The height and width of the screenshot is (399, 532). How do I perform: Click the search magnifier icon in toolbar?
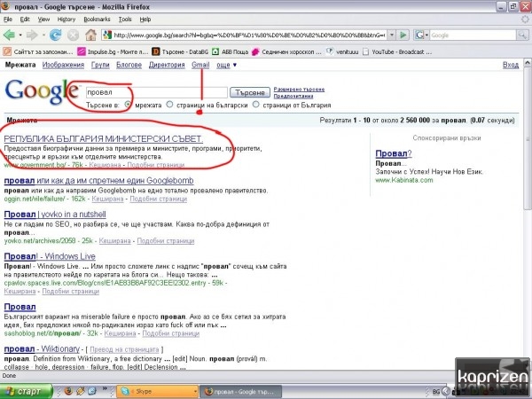point(522,35)
